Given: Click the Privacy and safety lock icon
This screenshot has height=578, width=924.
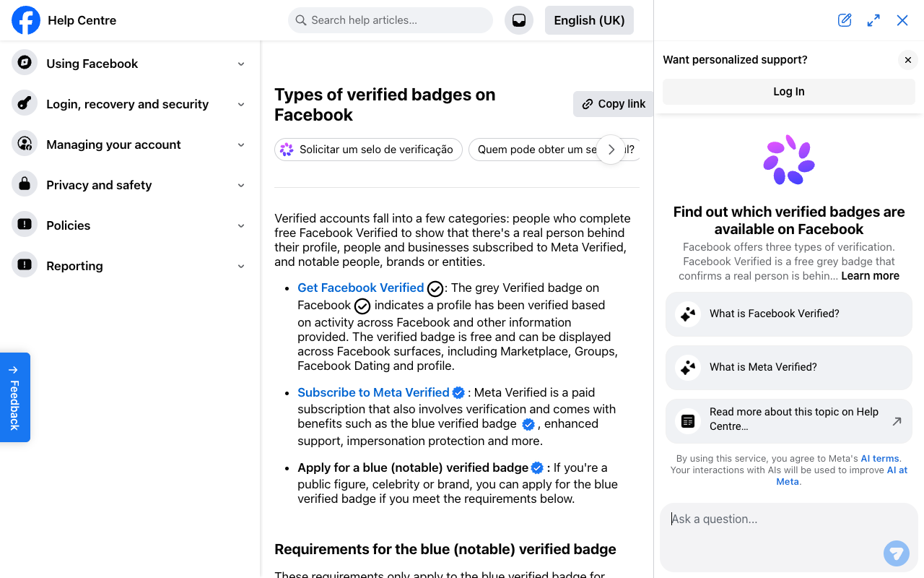Looking at the screenshot, I should click(25, 184).
